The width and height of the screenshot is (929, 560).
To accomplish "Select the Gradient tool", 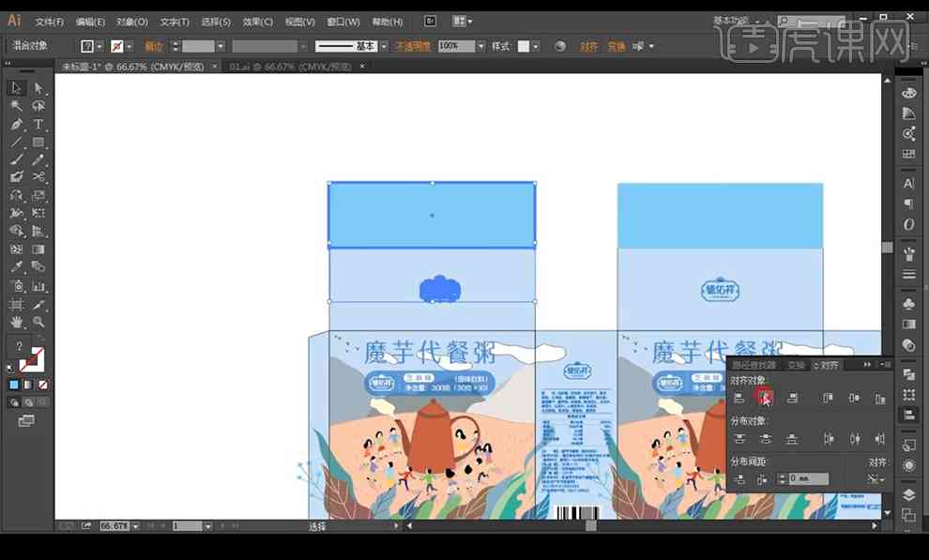I will (38, 250).
